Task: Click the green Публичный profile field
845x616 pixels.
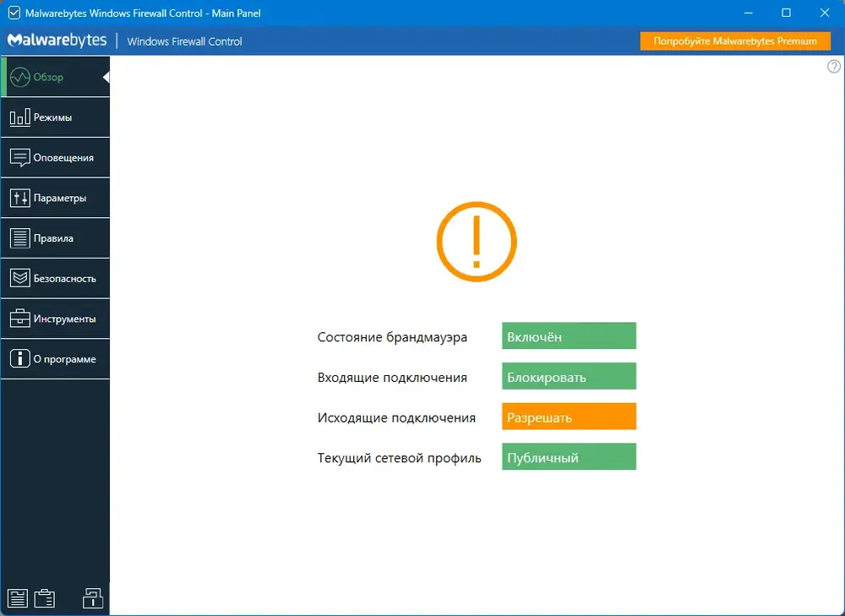Action: (x=569, y=457)
